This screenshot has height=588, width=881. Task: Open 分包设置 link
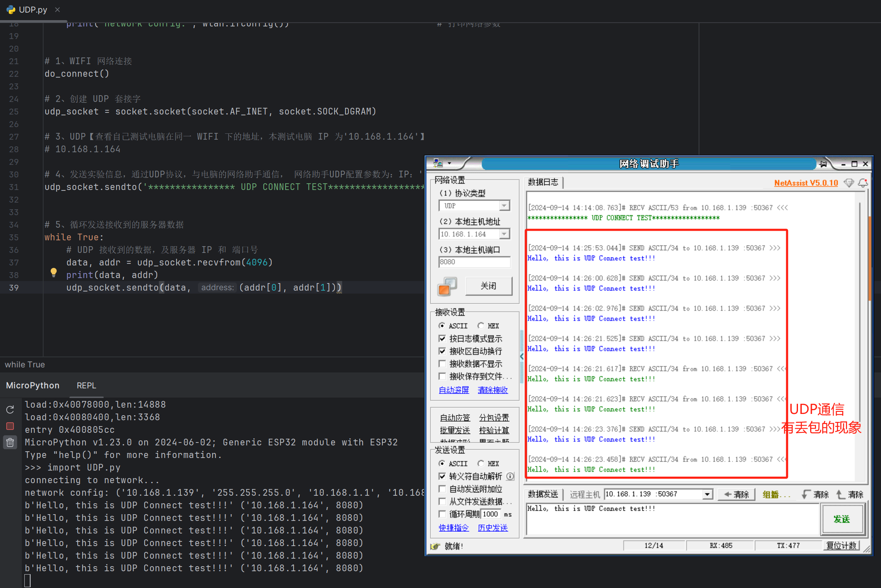(x=494, y=418)
